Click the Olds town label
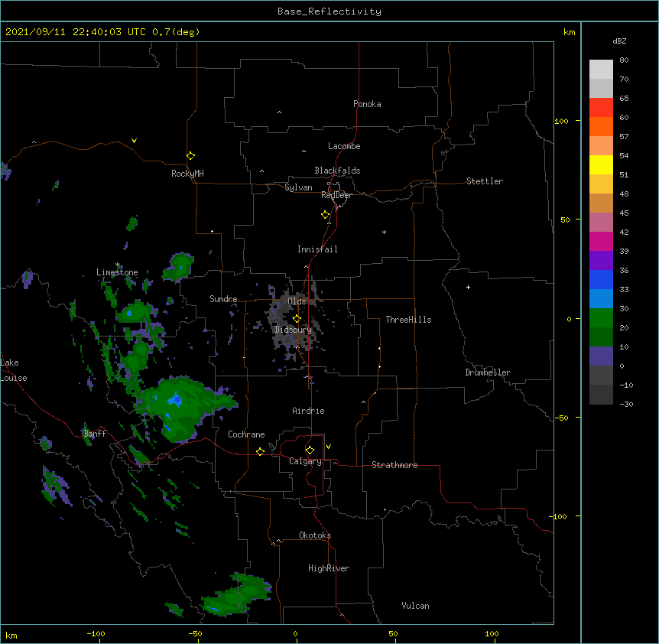 297,301
